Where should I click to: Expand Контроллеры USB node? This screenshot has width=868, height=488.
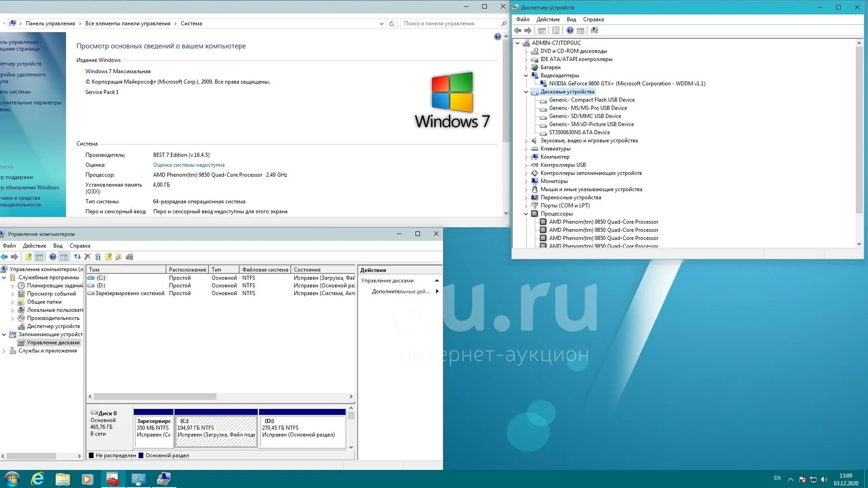point(526,165)
